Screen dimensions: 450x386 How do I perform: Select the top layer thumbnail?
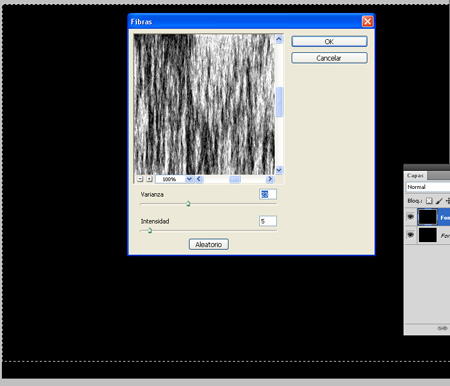click(x=428, y=217)
